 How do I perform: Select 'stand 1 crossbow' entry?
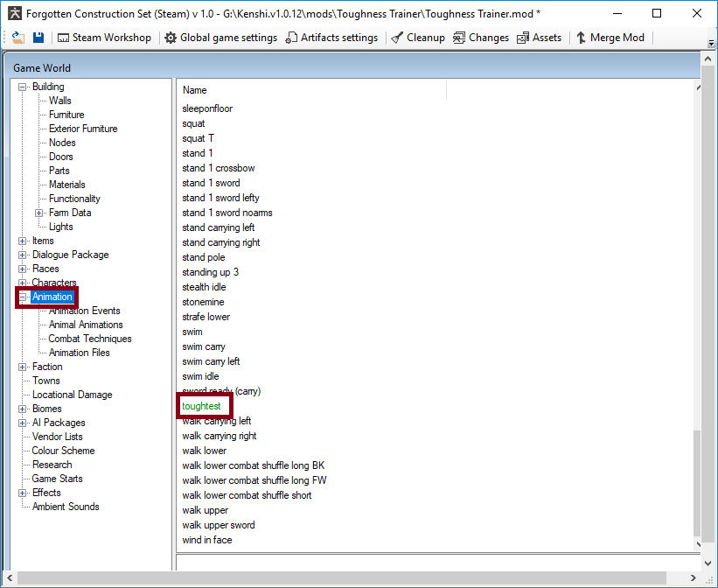pos(219,168)
